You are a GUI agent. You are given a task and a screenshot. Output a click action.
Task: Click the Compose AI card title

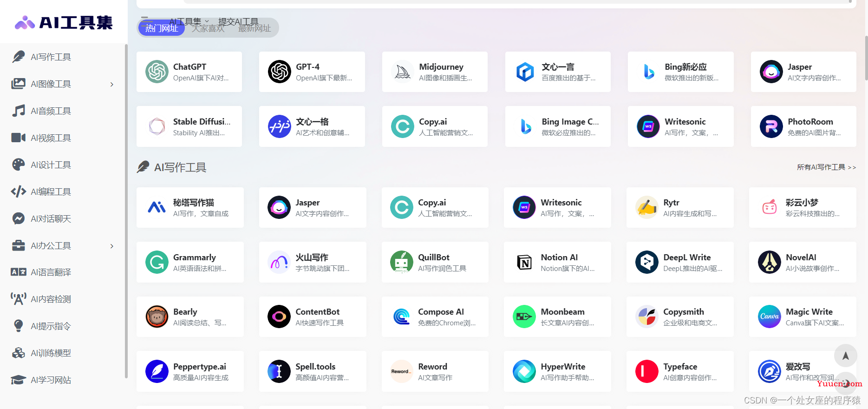coord(441,312)
